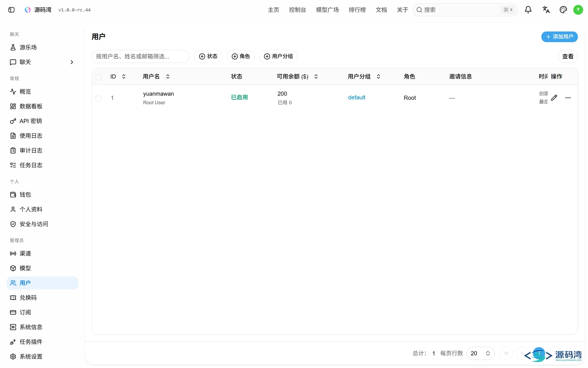Change rows per page from 20

[480, 353]
